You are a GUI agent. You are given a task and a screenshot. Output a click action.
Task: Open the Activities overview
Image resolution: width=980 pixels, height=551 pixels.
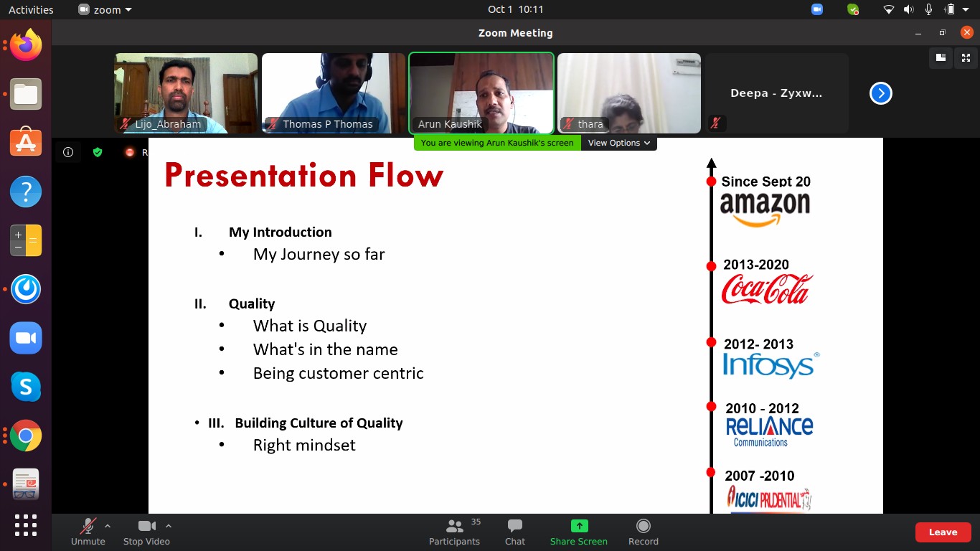coord(31,9)
